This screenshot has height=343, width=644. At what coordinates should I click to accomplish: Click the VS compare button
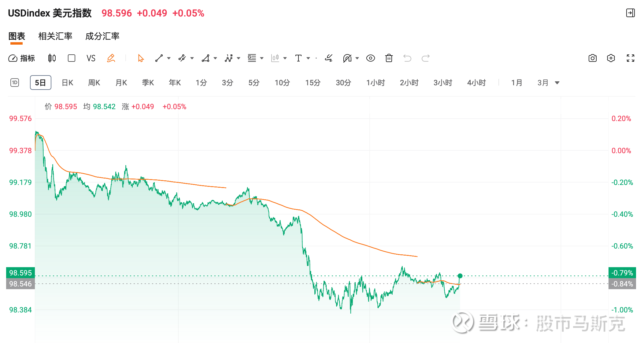91,58
